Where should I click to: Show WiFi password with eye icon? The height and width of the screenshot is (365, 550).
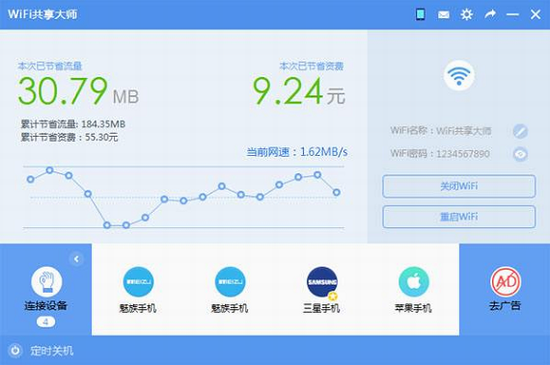[x=520, y=154]
